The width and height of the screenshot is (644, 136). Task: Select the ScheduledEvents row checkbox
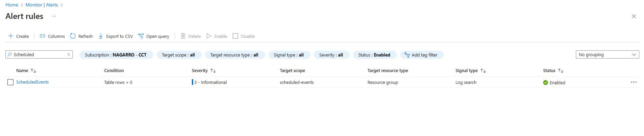[10, 82]
